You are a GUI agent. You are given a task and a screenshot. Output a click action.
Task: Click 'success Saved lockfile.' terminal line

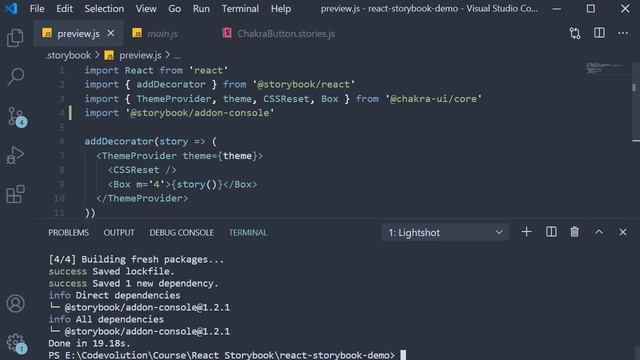[111, 271]
